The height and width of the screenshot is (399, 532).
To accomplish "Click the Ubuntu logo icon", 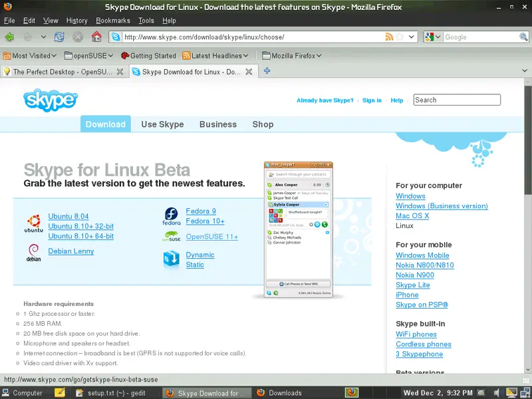I will click(x=34, y=223).
